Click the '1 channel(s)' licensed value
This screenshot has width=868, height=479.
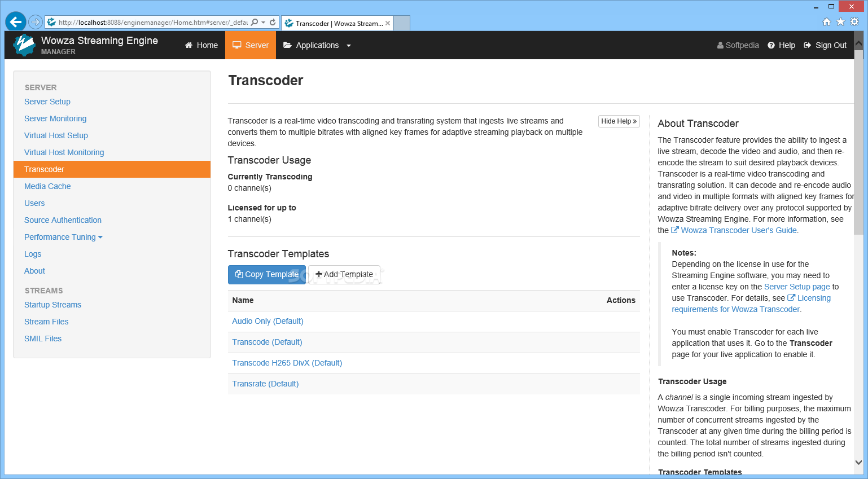click(x=249, y=219)
